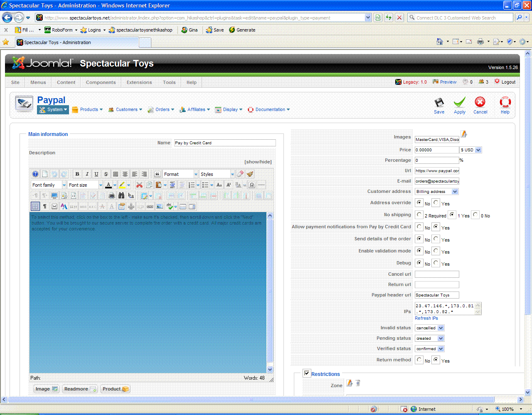Set Send details of the order to Yes
The height and width of the screenshot is (415, 532).
[x=436, y=239]
